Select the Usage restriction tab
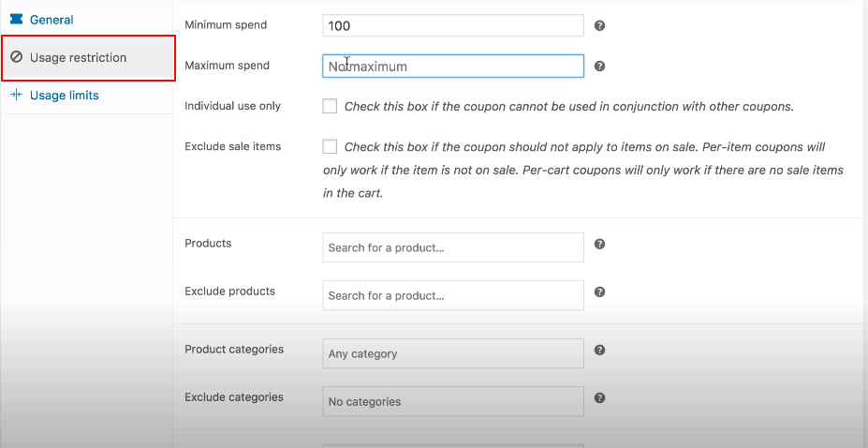 (78, 58)
